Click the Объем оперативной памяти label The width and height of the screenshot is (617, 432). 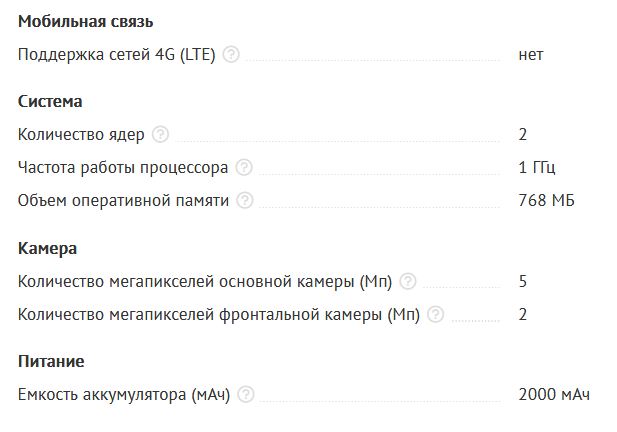coord(123,201)
